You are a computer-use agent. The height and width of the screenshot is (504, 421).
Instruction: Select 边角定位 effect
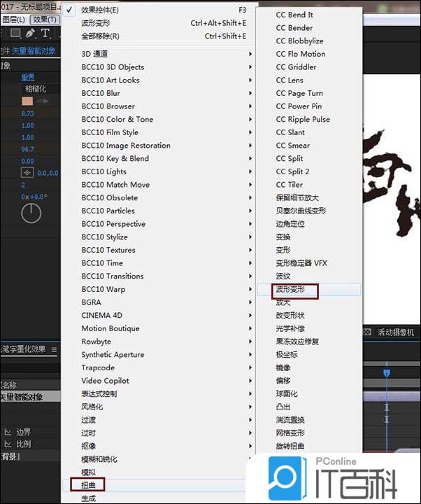point(309,224)
